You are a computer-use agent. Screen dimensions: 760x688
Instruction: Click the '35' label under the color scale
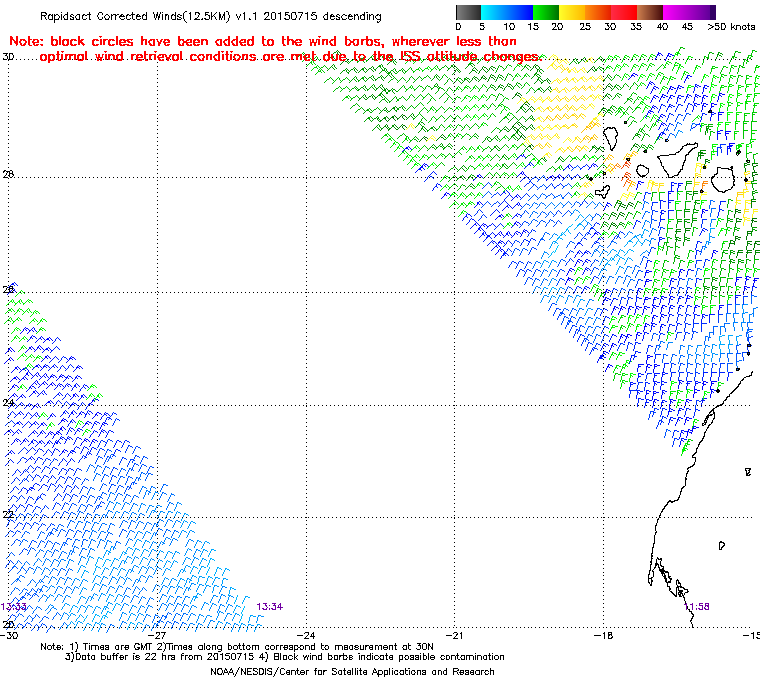[636, 27]
